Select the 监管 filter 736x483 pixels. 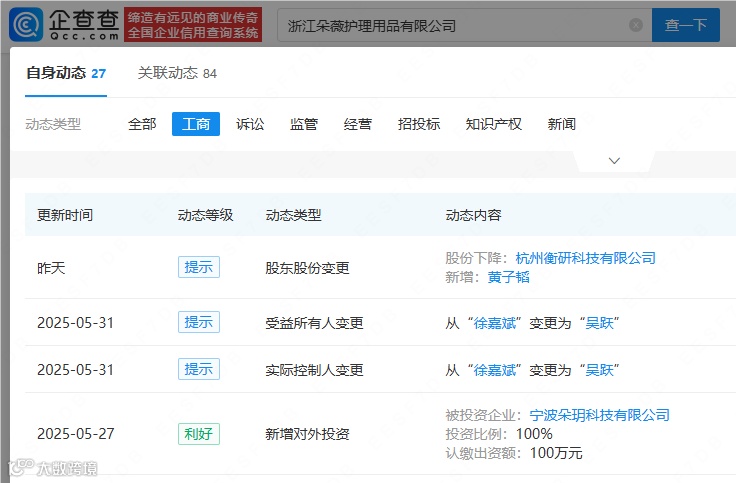tap(304, 124)
